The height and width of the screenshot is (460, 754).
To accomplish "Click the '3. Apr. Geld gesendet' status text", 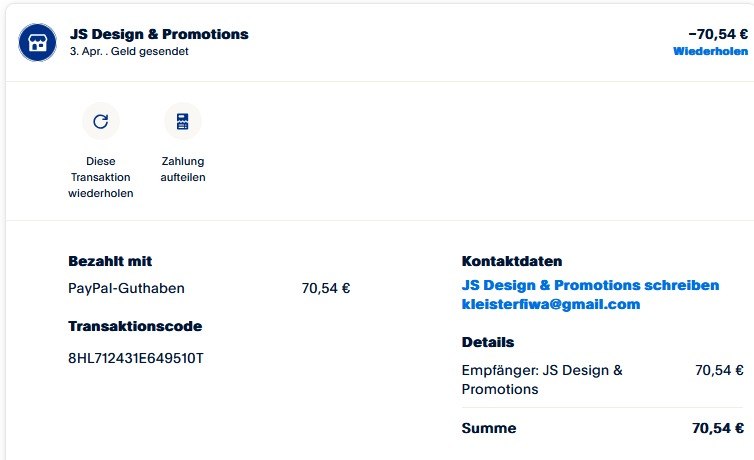I will point(129,52).
